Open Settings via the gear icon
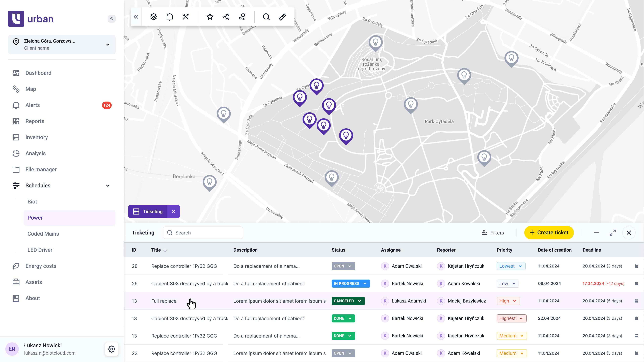Image resolution: width=644 pixels, height=362 pixels. point(112,349)
